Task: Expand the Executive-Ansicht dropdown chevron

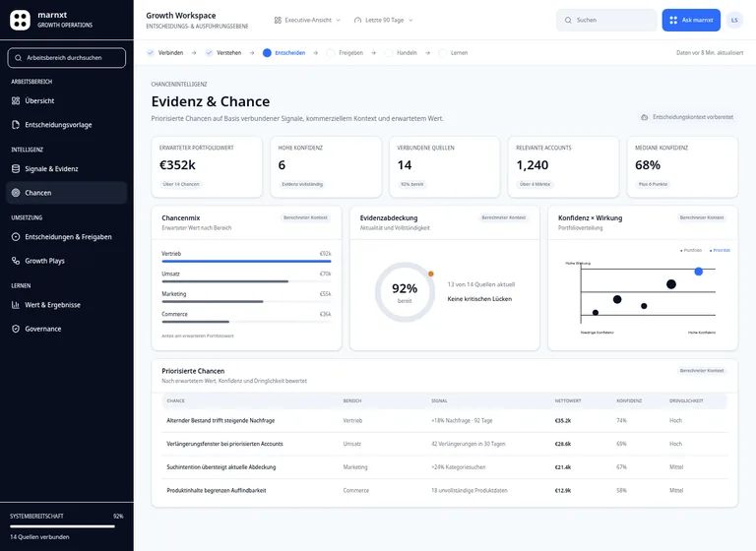Action: pos(338,21)
